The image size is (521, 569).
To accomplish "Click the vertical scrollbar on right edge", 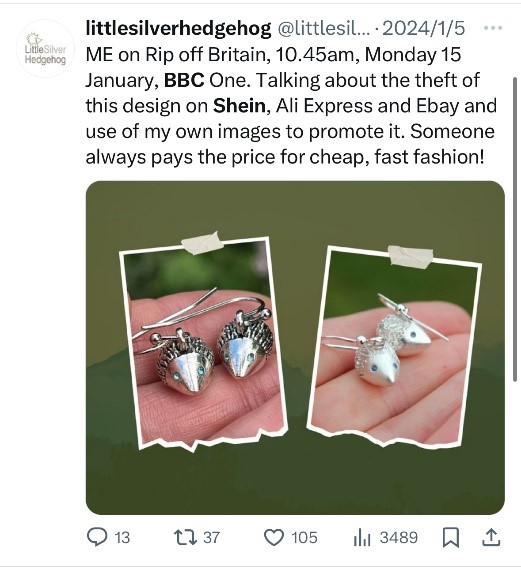I will 514,229.
